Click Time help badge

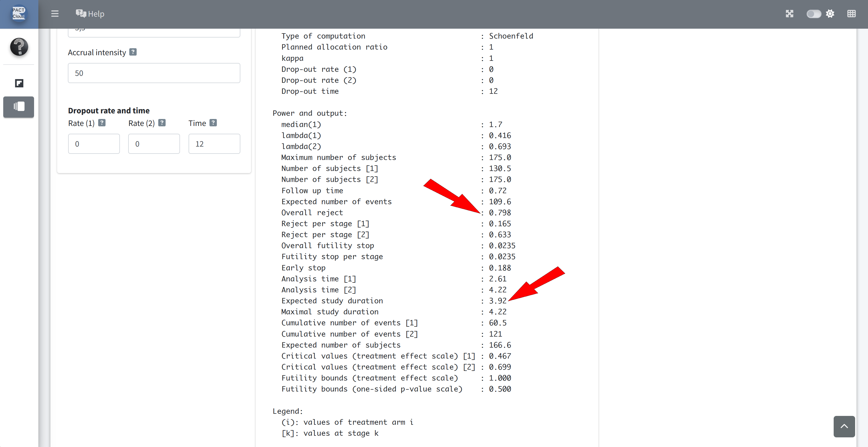213,123
